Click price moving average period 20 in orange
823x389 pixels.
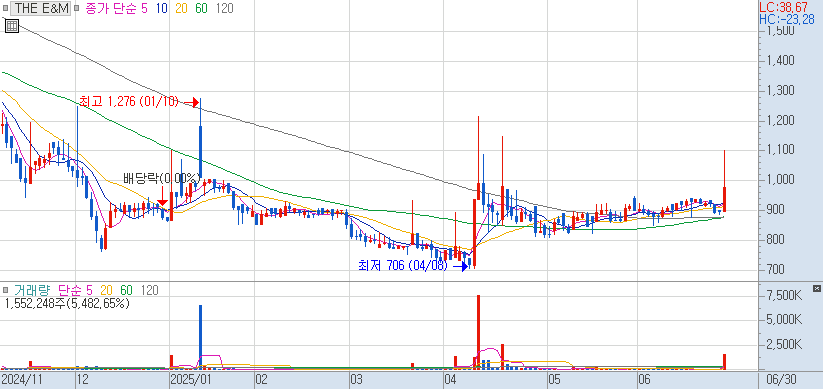click(x=182, y=8)
